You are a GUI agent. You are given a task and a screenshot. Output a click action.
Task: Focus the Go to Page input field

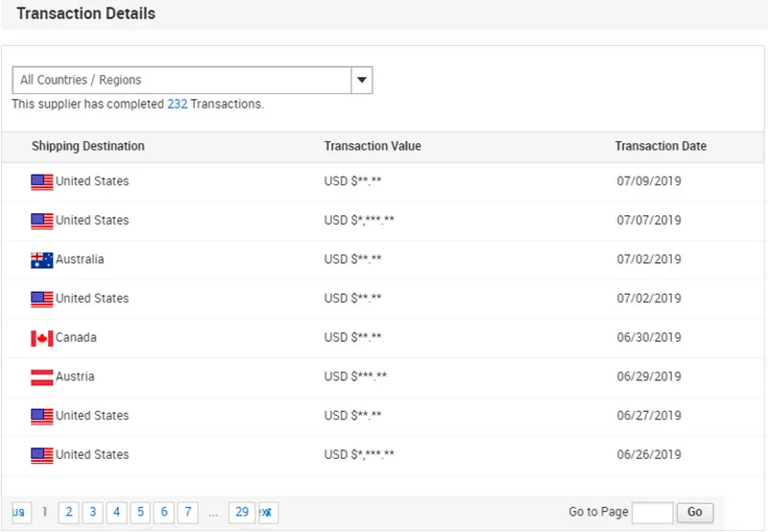[652, 513]
